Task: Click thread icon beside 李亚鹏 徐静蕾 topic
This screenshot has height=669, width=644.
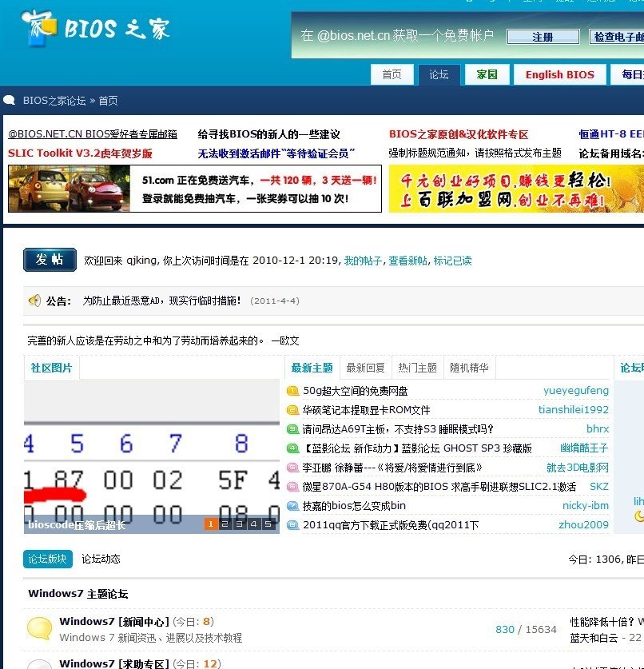Action: pyautogui.click(x=292, y=468)
